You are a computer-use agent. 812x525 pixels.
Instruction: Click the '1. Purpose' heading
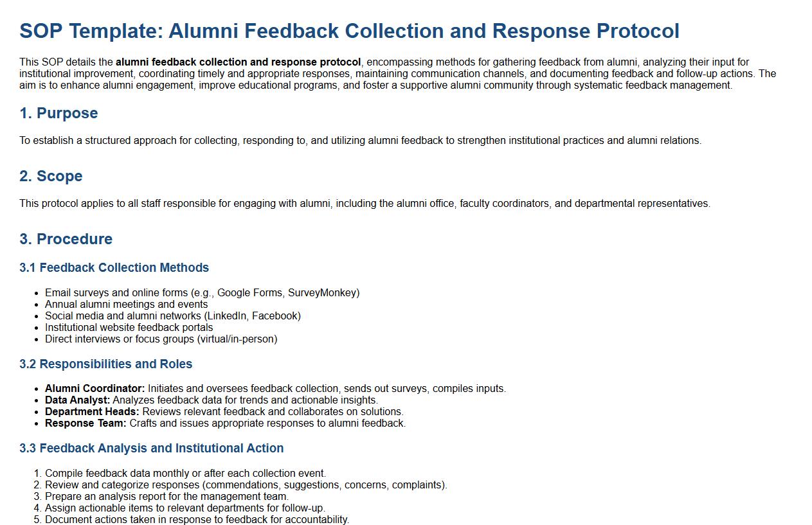click(x=59, y=113)
